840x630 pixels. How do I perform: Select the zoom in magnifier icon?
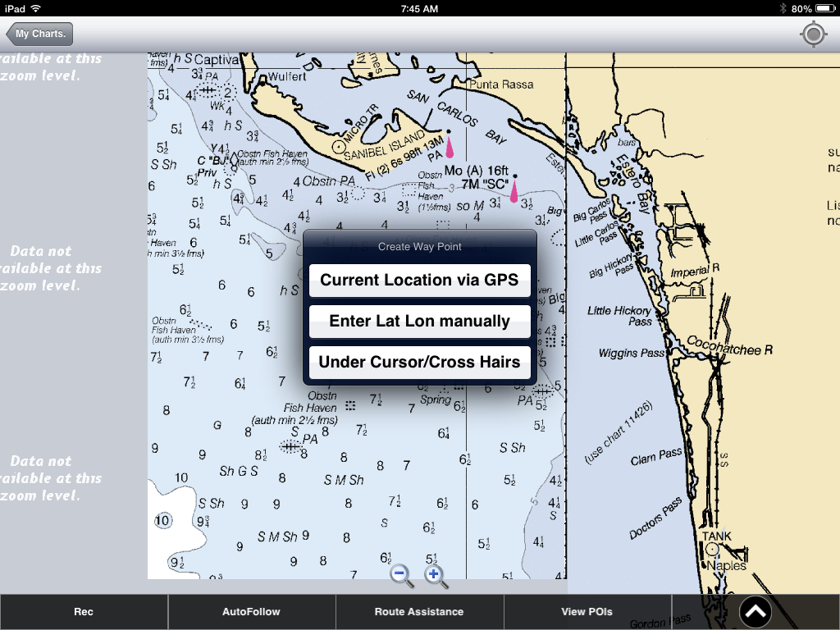[434, 574]
